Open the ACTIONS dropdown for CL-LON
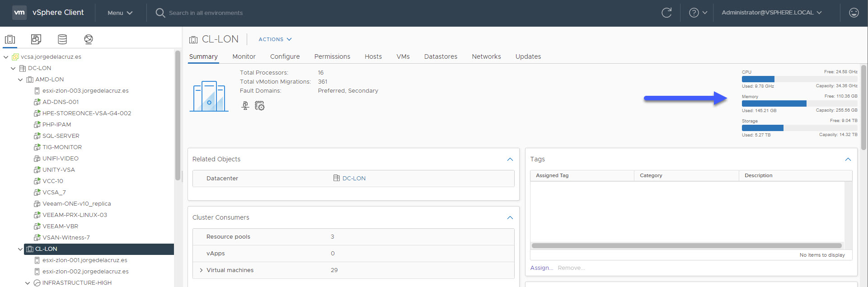Viewport: 868px width, 287px height. [x=275, y=39]
